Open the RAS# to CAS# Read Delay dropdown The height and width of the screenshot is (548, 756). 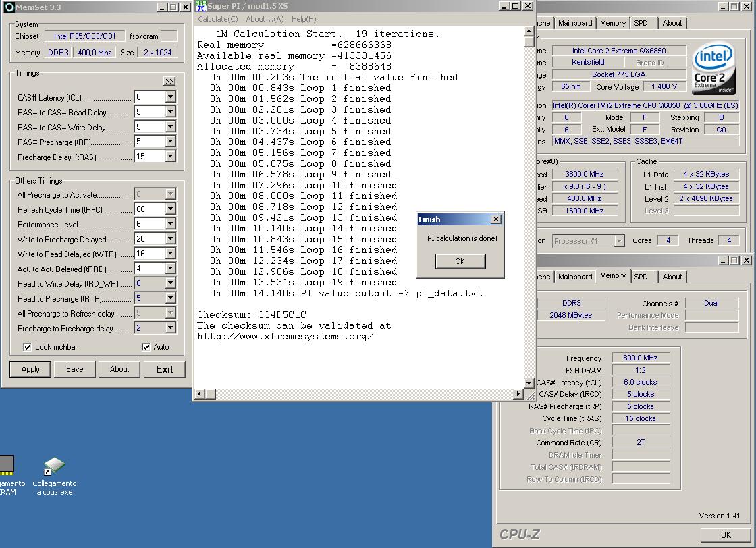click(x=170, y=112)
